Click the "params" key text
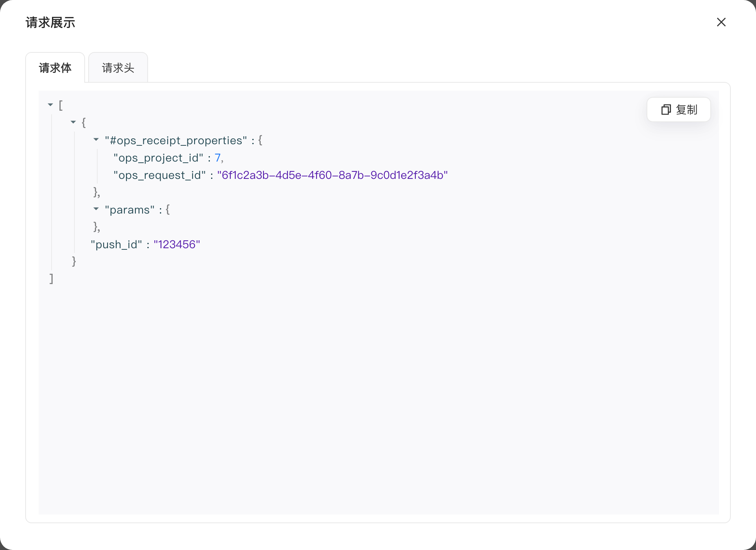The height and width of the screenshot is (550, 756). [x=130, y=210]
